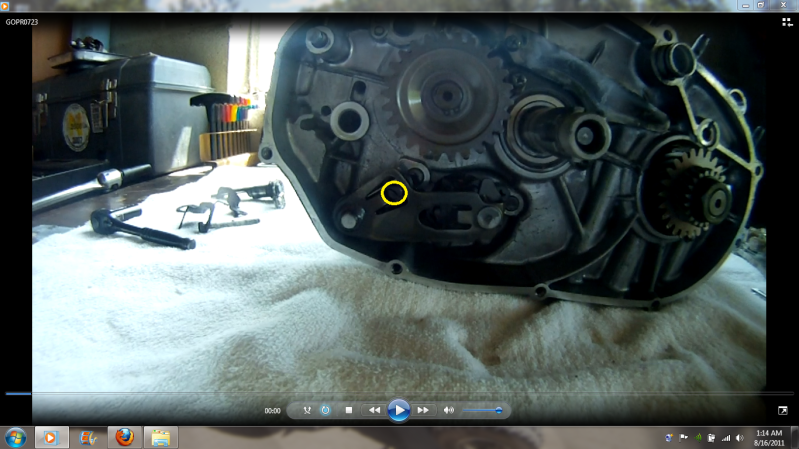Enter full-screen view via bottom-right icon
Image resolution: width=799 pixels, height=449 pixels.
[783, 410]
